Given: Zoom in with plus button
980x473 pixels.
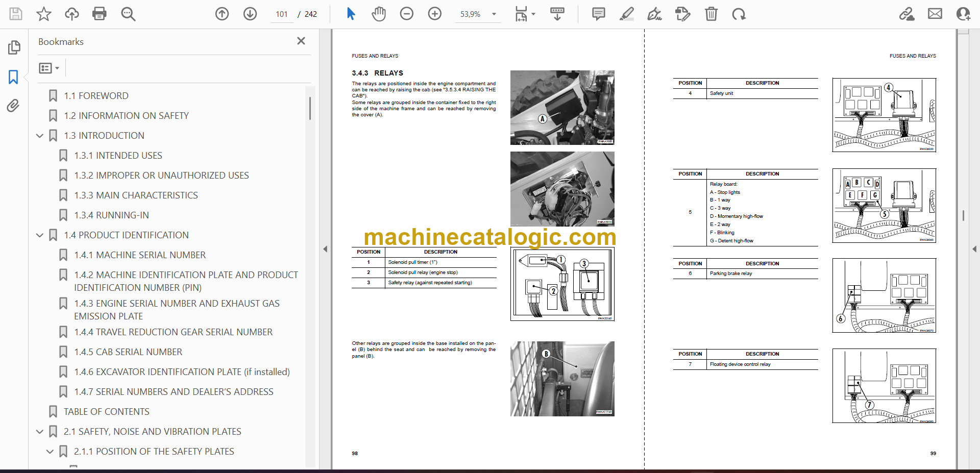Looking at the screenshot, I should point(435,14).
